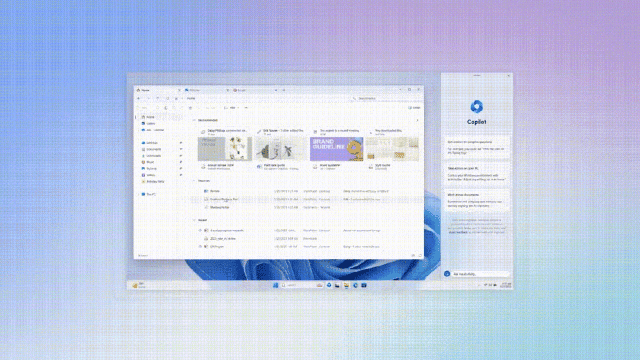
Task: Refresh the File Explorer view
Action: [x=167, y=98]
